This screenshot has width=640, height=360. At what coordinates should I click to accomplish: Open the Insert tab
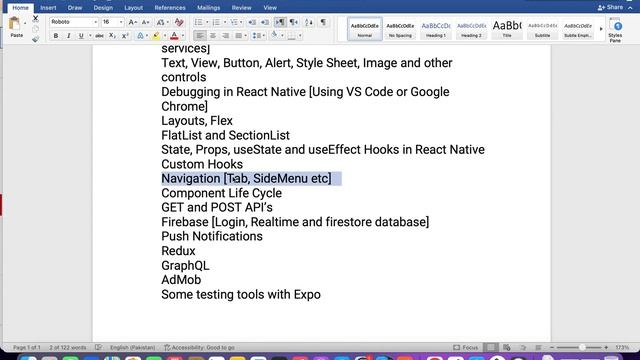pos(48,8)
